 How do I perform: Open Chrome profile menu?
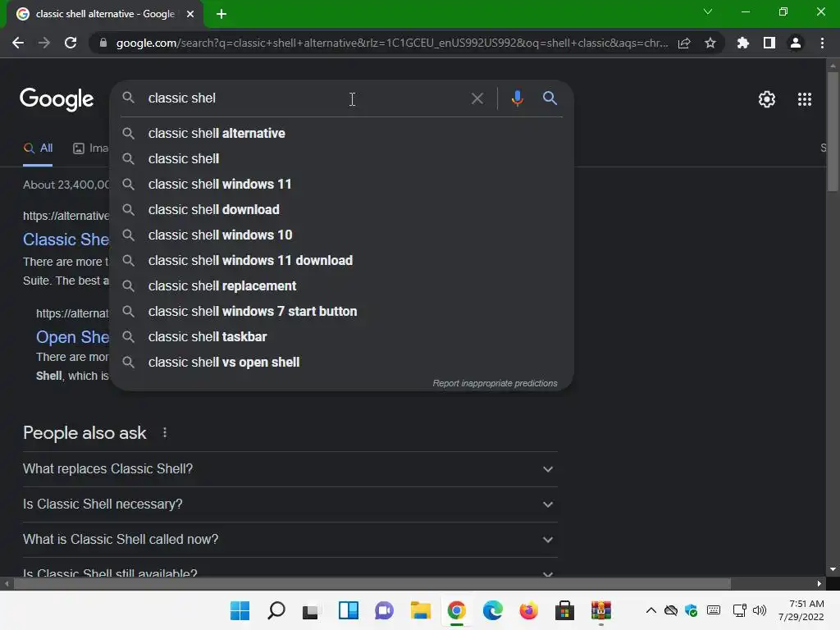(796, 43)
